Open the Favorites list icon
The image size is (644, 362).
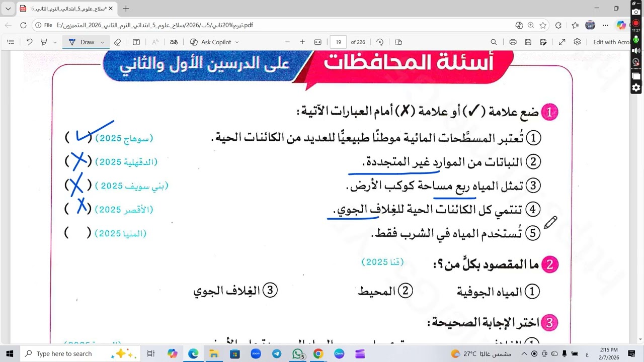pos(575,25)
